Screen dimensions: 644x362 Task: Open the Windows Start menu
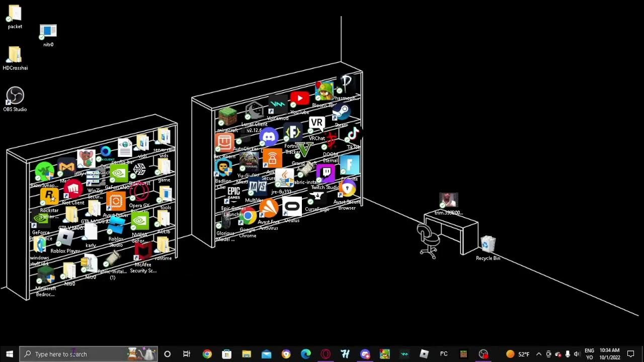[10, 354]
